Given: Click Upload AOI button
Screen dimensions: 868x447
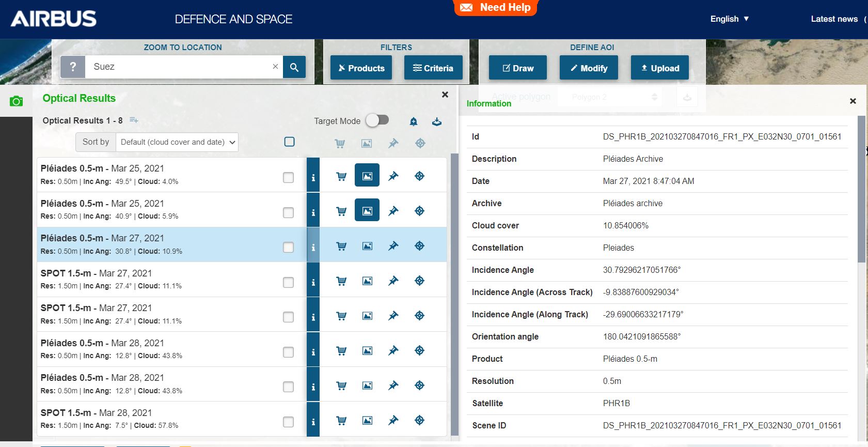Looking at the screenshot, I should click(660, 68).
